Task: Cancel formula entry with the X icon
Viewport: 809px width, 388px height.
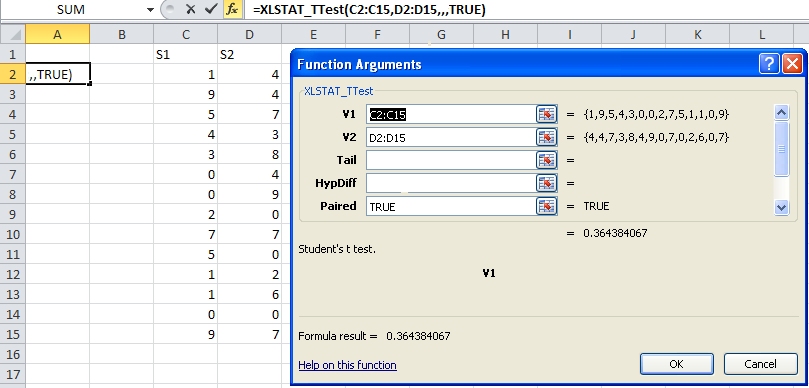Action: point(190,9)
